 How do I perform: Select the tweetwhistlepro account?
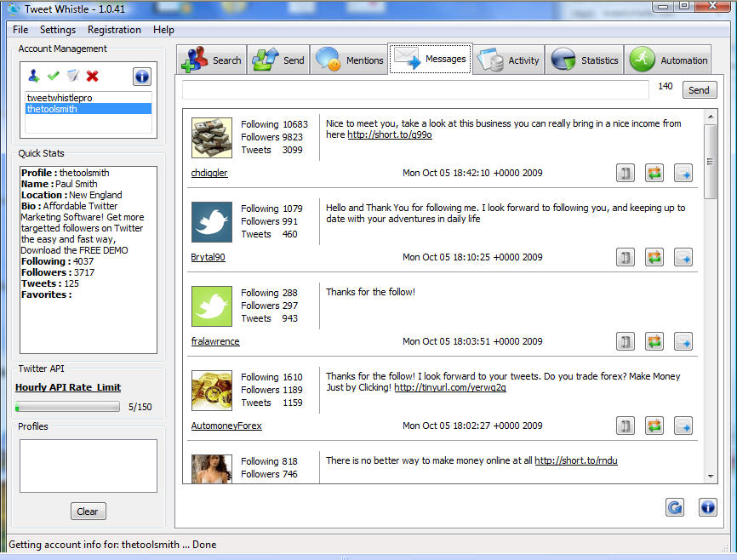pos(89,98)
